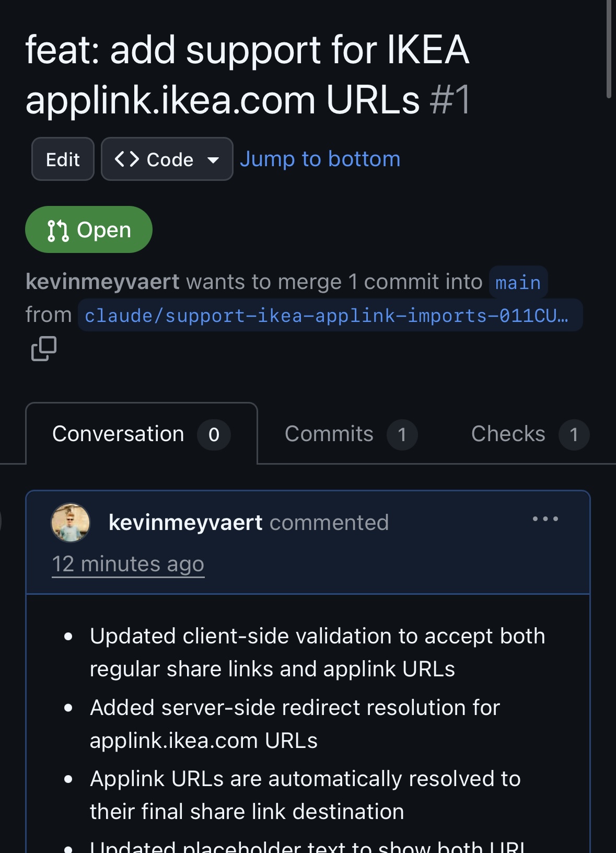Expand the main branch label
The height and width of the screenshot is (853, 616).
pyautogui.click(x=517, y=282)
